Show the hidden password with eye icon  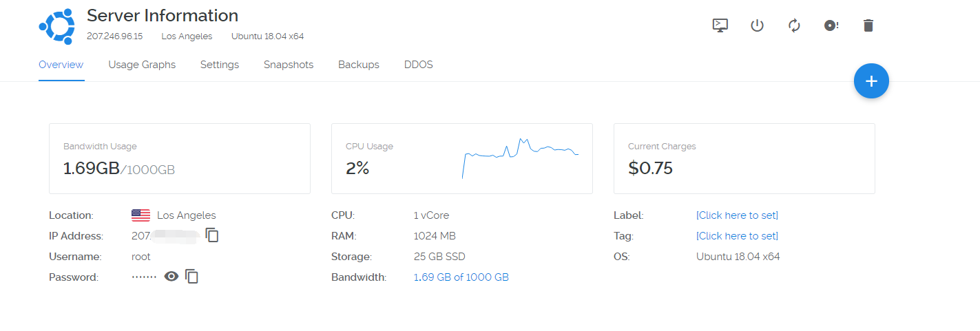(x=171, y=277)
